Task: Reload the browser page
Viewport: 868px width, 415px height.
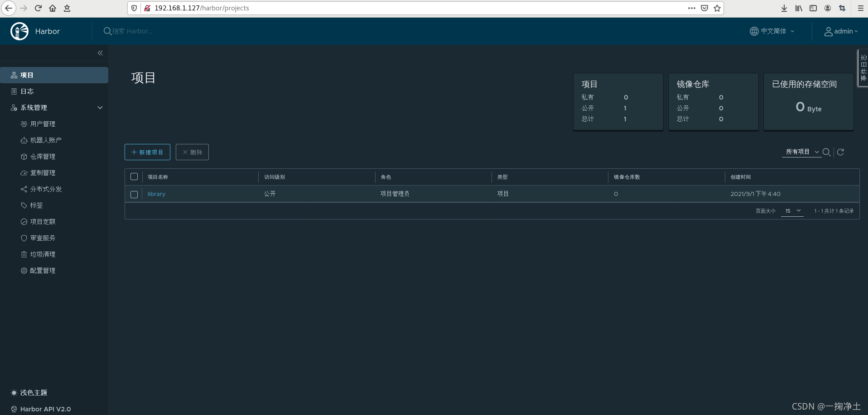Action: coord(38,8)
